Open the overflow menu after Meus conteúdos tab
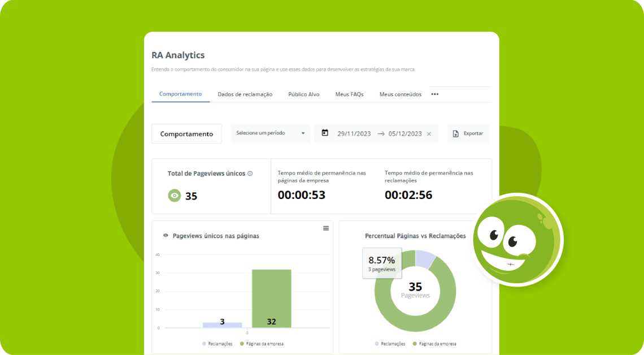The image size is (644, 355). (x=434, y=94)
